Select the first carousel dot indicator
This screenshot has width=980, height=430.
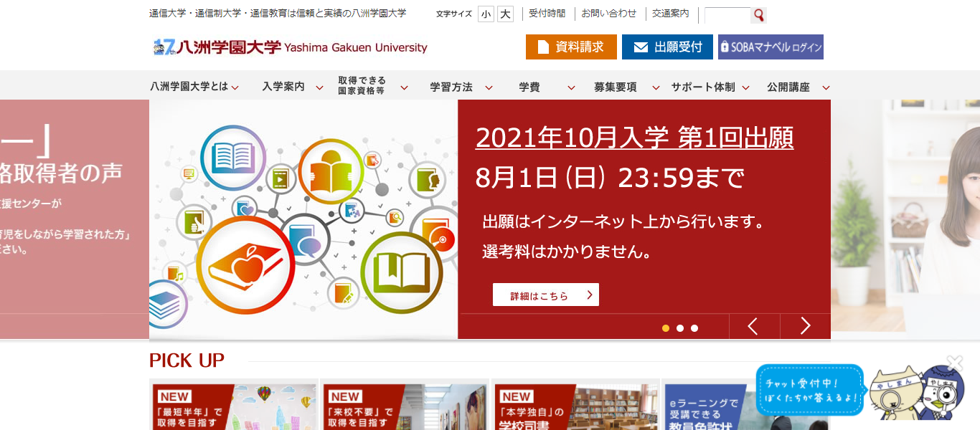(x=666, y=328)
